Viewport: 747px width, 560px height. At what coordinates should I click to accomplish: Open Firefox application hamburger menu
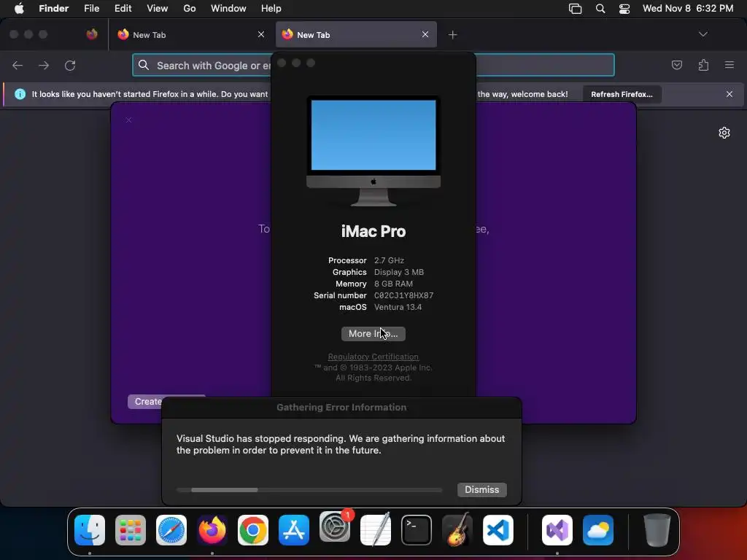coord(729,65)
